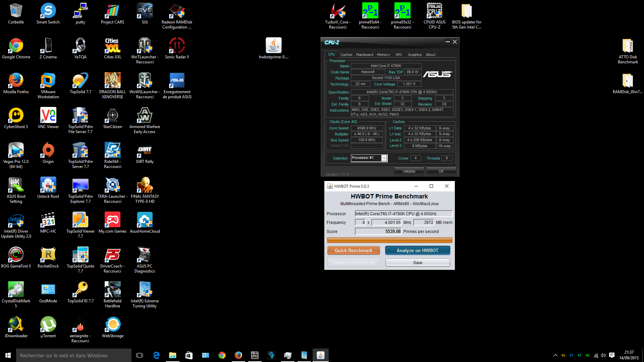Open the putty desktop shortcut
The width and height of the screenshot is (644, 362).
tap(80, 14)
